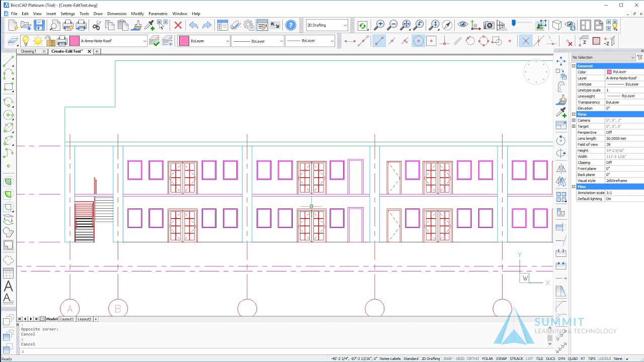Toggle DYN dynamic input in the status bar
644x362 pixels.
pyautogui.click(x=561, y=358)
